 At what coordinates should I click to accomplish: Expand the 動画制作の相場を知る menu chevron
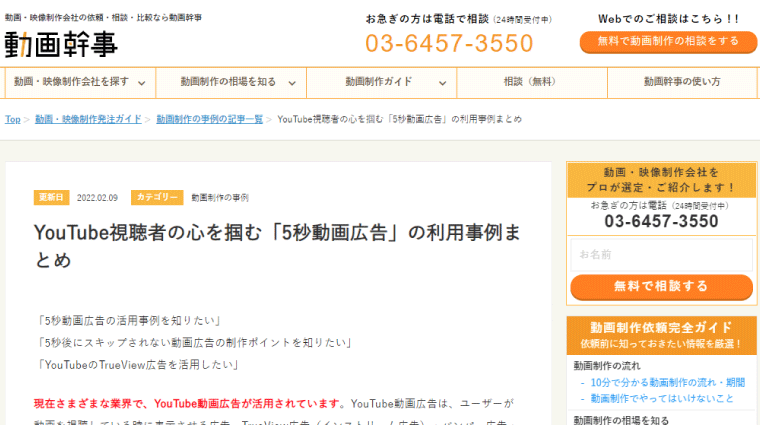(x=292, y=83)
